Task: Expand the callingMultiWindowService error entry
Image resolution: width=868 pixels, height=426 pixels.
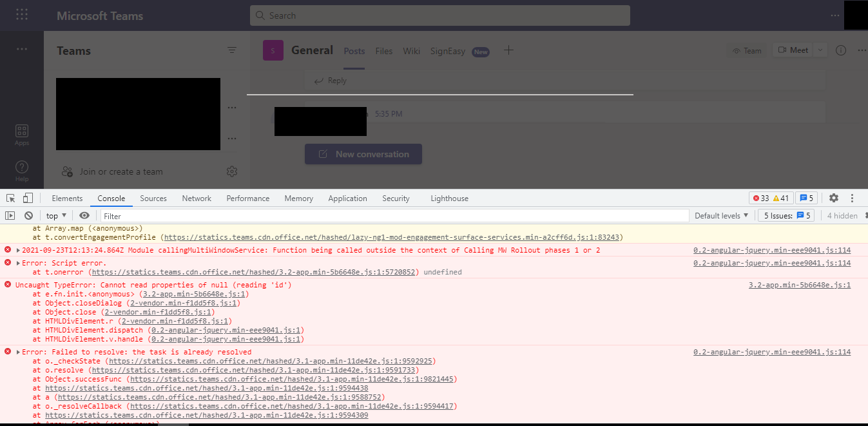Action: click(18, 250)
